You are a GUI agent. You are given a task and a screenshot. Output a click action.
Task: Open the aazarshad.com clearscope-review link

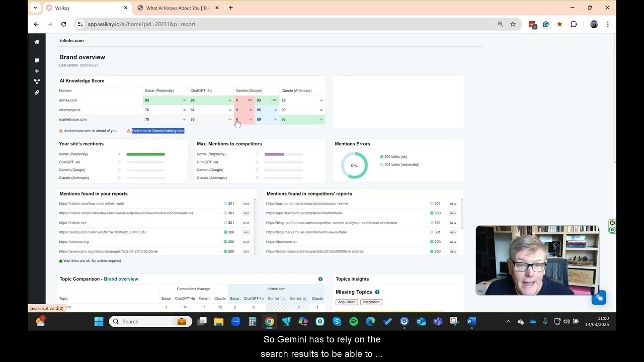click(307, 204)
